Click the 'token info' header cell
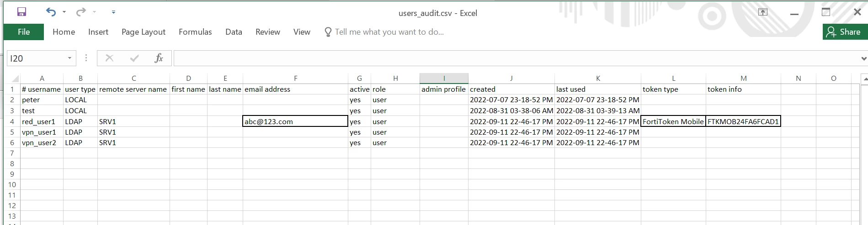Screen dimensions: 868x225 click(x=743, y=89)
